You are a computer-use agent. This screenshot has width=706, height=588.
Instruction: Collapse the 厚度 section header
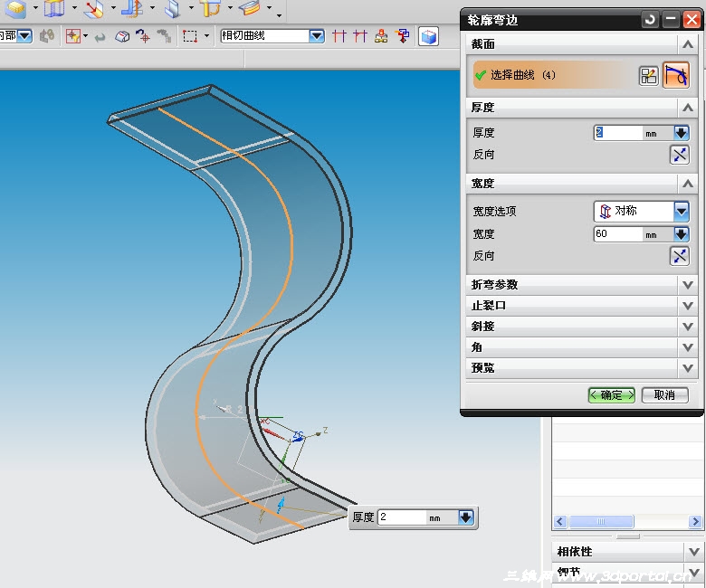click(688, 108)
